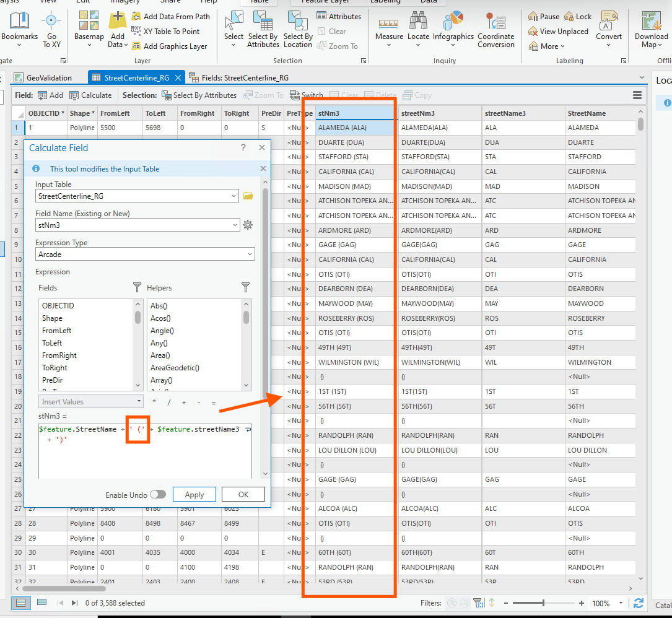This screenshot has width=672, height=618.
Task: Click Download Map
Action: pyautogui.click(x=651, y=29)
